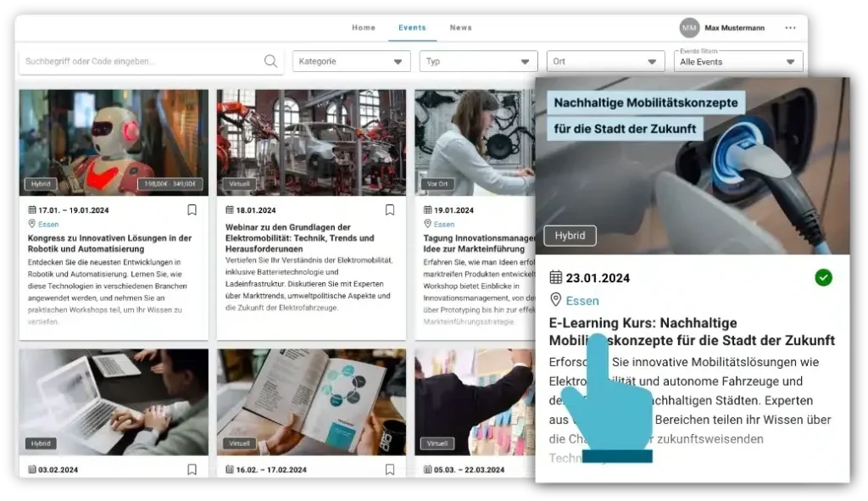
Task: Open the Alle Events filter dropdown
Action: 737,62
